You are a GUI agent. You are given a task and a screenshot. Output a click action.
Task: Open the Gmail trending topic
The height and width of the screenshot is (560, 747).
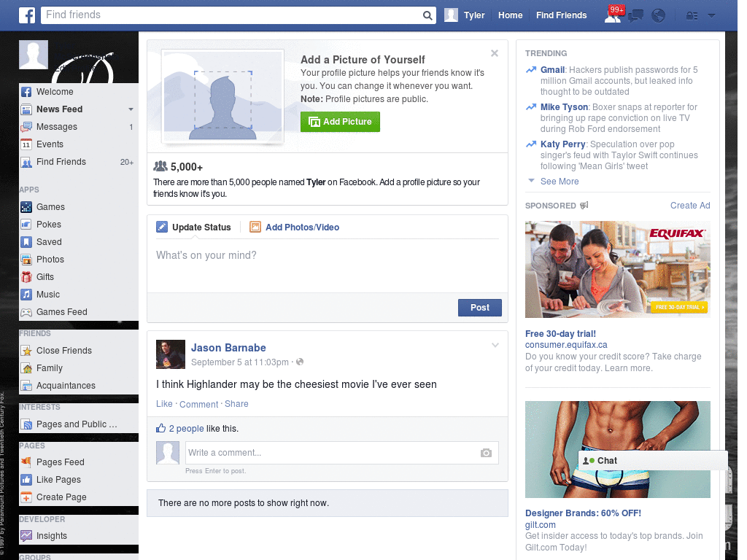coord(553,70)
